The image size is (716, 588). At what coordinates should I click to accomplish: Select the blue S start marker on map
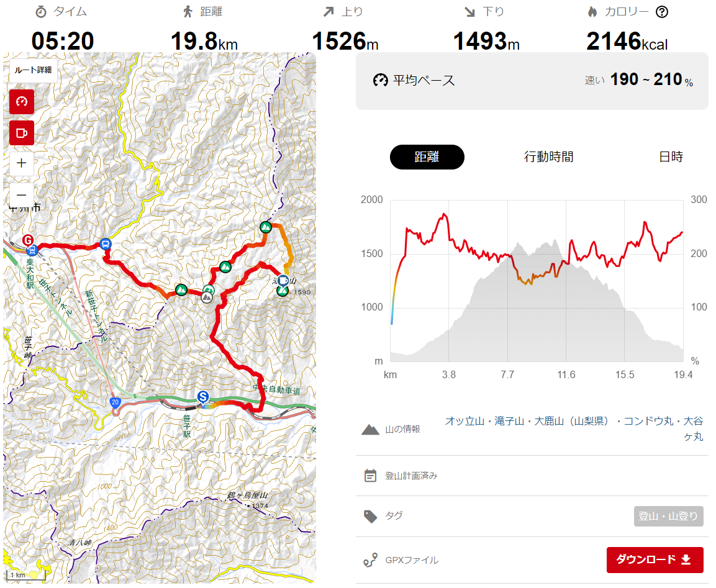pos(202,397)
